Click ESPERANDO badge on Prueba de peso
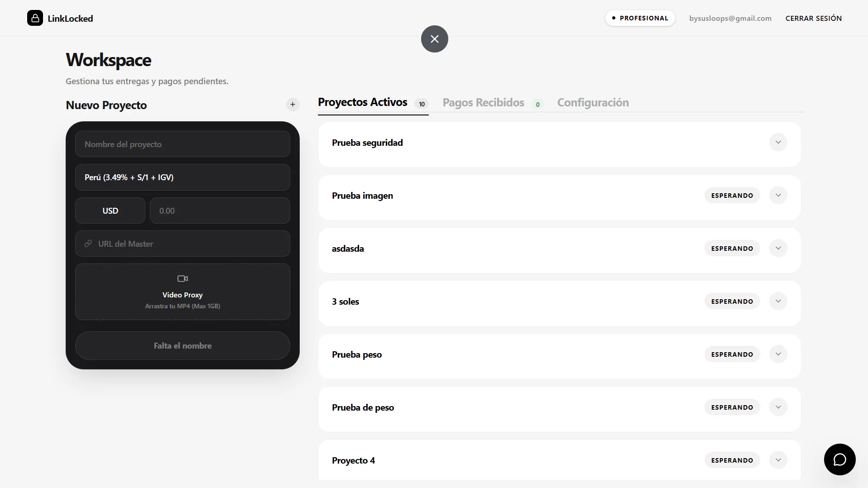 [x=732, y=407]
